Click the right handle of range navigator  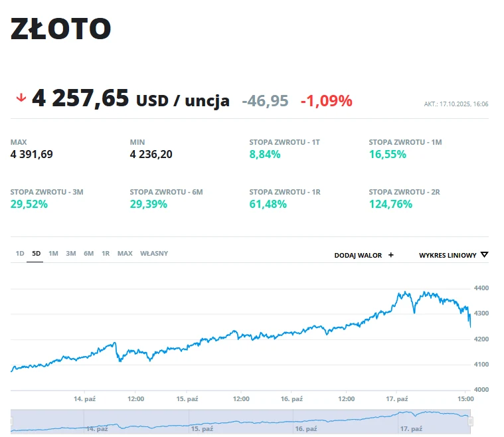(x=470, y=421)
